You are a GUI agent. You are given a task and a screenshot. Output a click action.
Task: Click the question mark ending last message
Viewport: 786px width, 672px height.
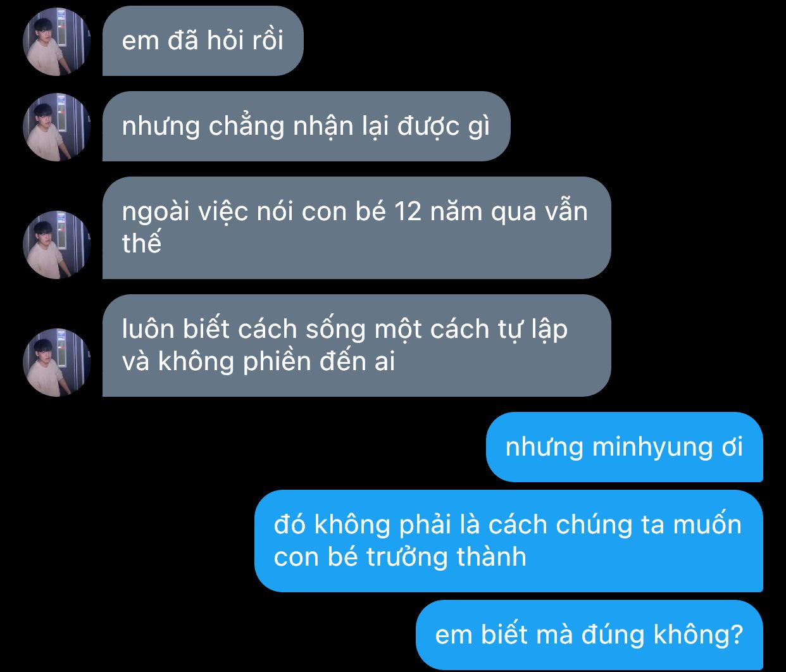[x=736, y=635]
